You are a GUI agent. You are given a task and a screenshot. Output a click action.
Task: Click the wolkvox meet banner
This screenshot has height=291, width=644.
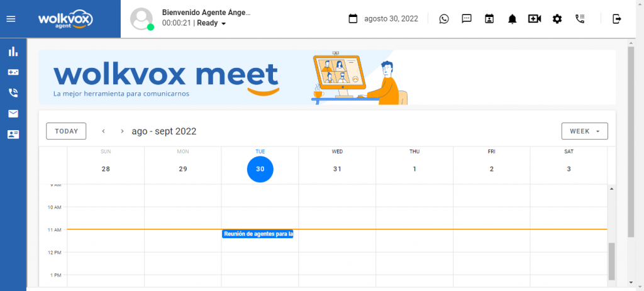pos(327,77)
